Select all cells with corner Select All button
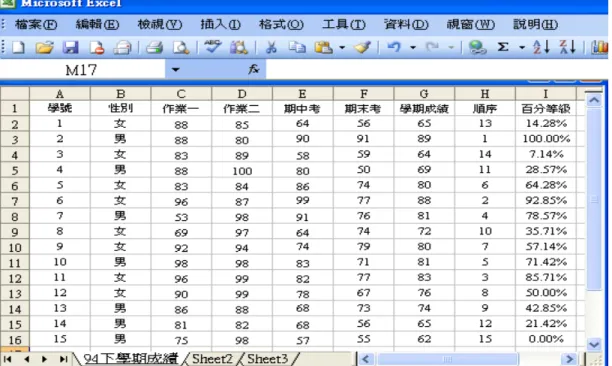 [x=15, y=94]
